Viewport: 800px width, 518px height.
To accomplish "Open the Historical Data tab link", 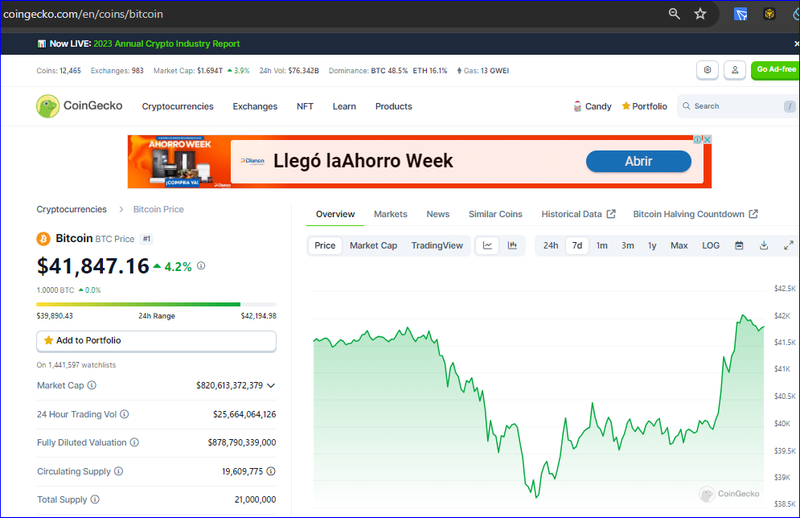I will (578, 214).
